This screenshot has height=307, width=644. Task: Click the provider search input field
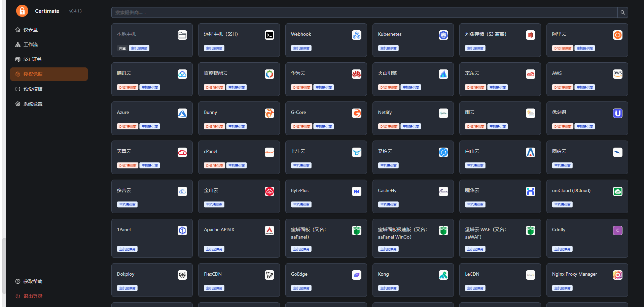click(x=364, y=12)
